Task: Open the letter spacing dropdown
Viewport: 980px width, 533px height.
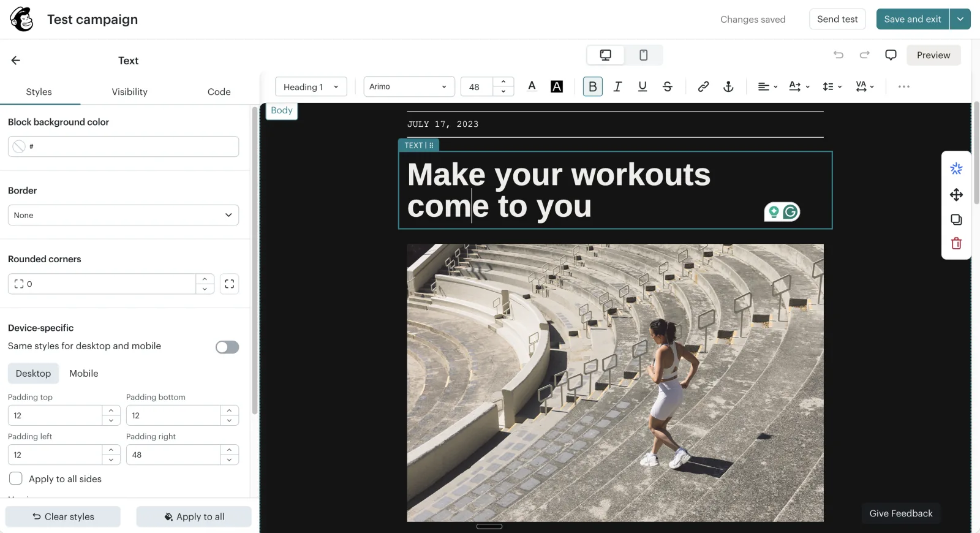Action: pos(865,86)
